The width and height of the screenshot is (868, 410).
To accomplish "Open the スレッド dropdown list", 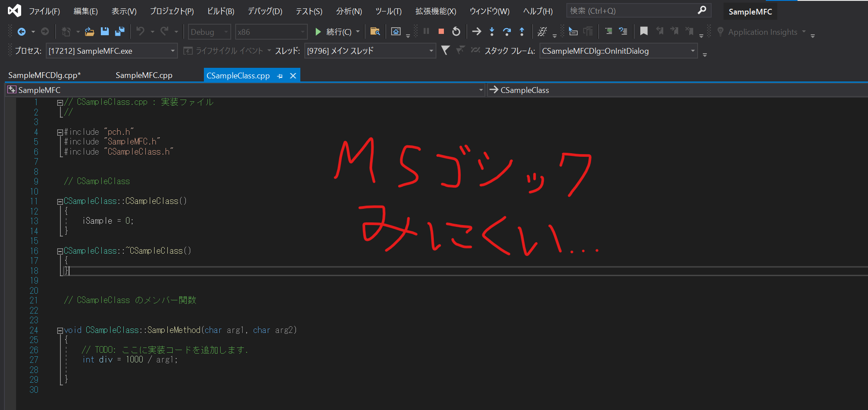I will click(430, 51).
